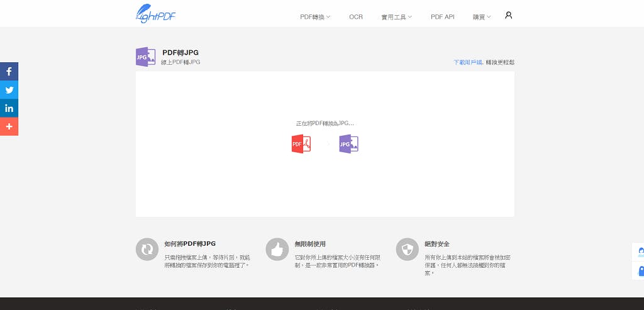Click the red PDF file icon
Screen dimensions: 644x310
coord(301,144)
